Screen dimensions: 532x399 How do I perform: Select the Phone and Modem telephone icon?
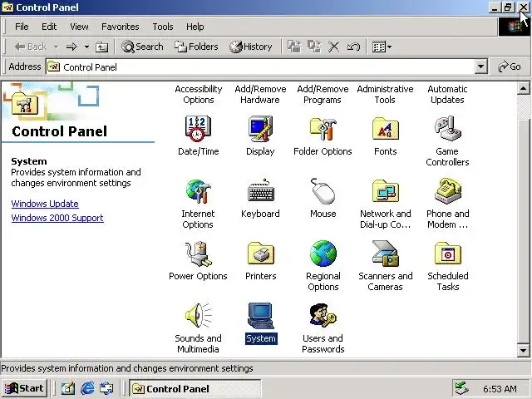pyautogui.click(x=447, y=191)
